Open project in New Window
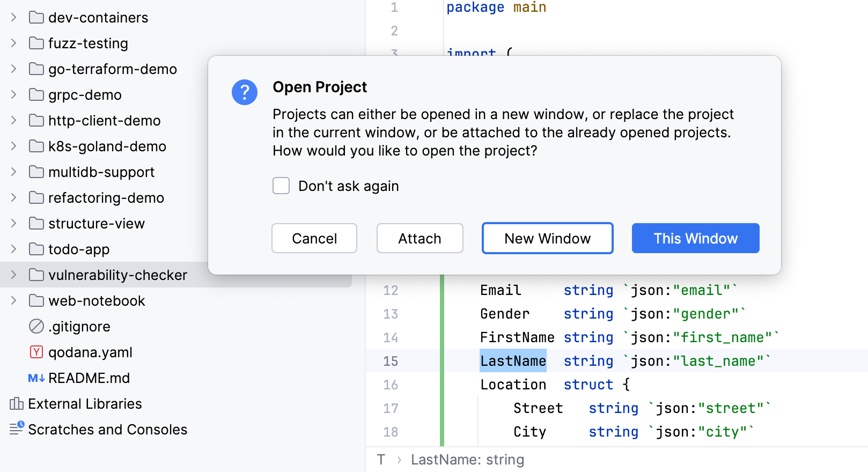 (547, 239)
